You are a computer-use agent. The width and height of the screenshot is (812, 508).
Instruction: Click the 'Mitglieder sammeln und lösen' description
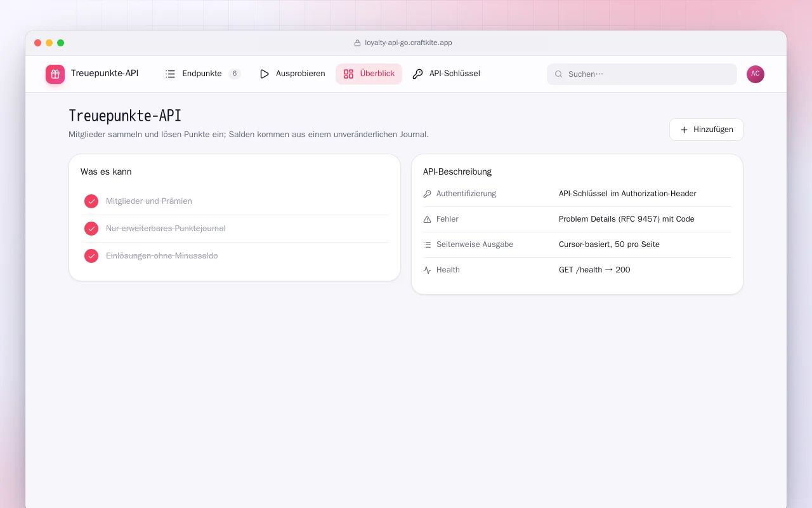[249, 135]
